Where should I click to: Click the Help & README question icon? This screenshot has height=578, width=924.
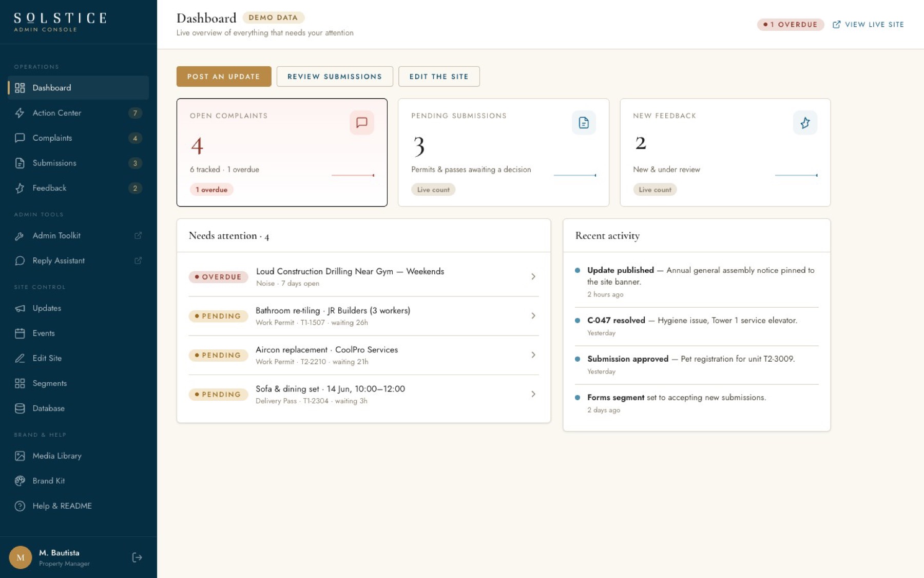[x=20, y=506]
